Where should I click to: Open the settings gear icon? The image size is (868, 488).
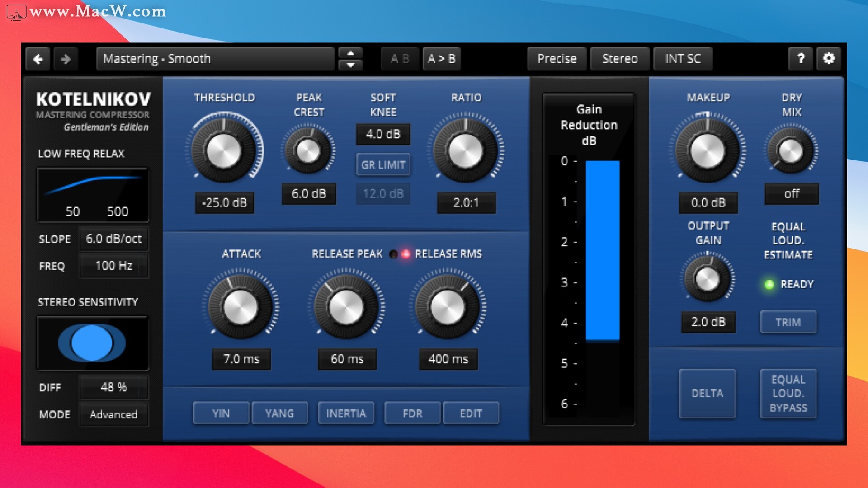(x=829, y=59)
